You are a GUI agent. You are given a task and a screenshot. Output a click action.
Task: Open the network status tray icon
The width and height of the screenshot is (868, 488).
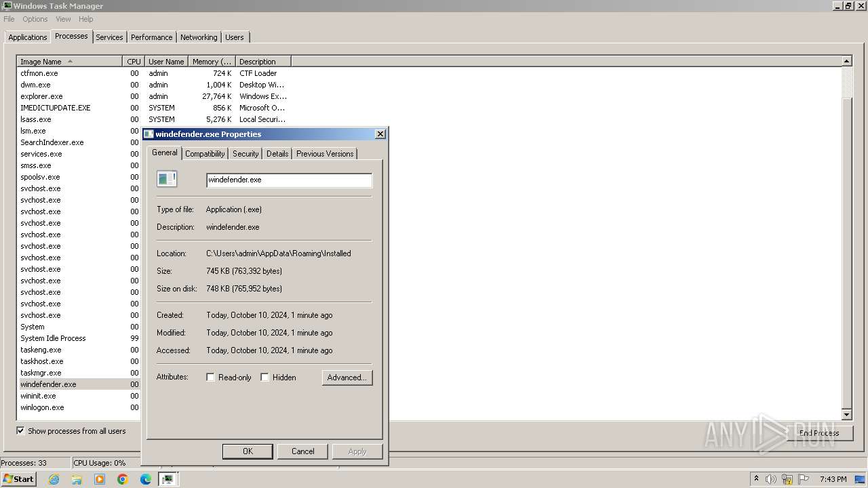pos(787,479)
